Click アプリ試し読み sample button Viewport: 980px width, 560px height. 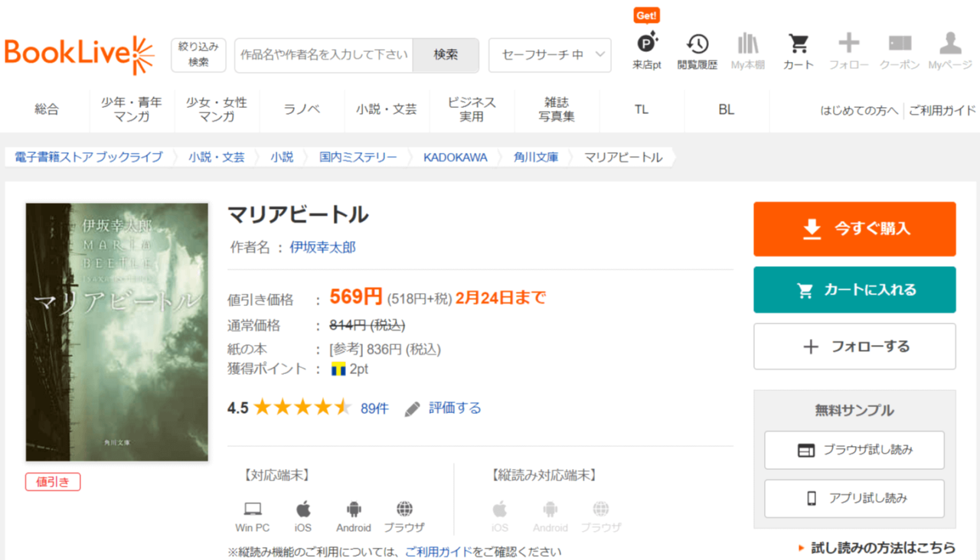pos(854,499)
